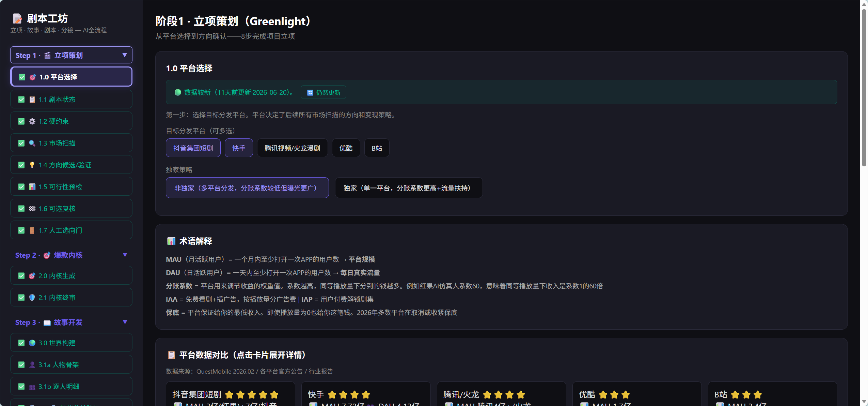
Task: Click the door icon for 1.7 人工选向门
Action: coord(32,230)
